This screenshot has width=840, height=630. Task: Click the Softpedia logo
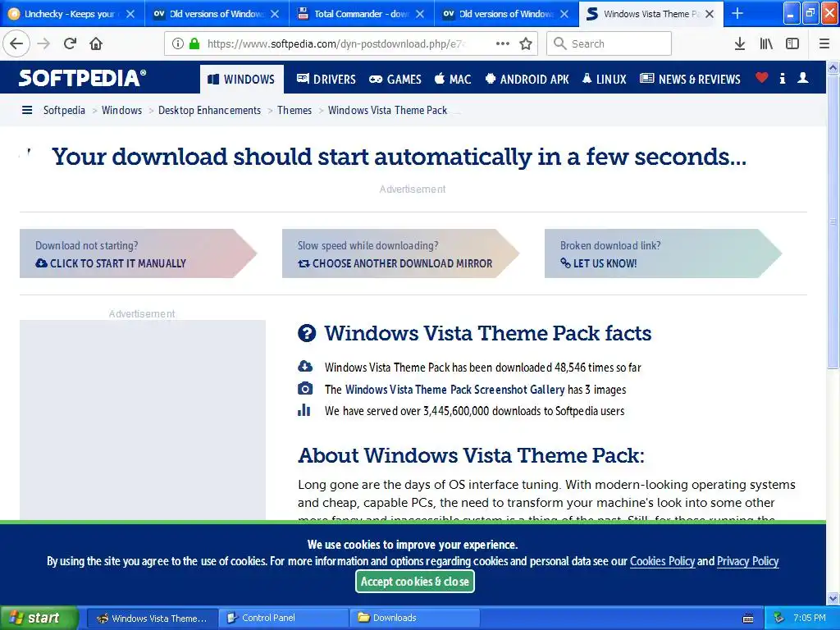tap(82, 78)
